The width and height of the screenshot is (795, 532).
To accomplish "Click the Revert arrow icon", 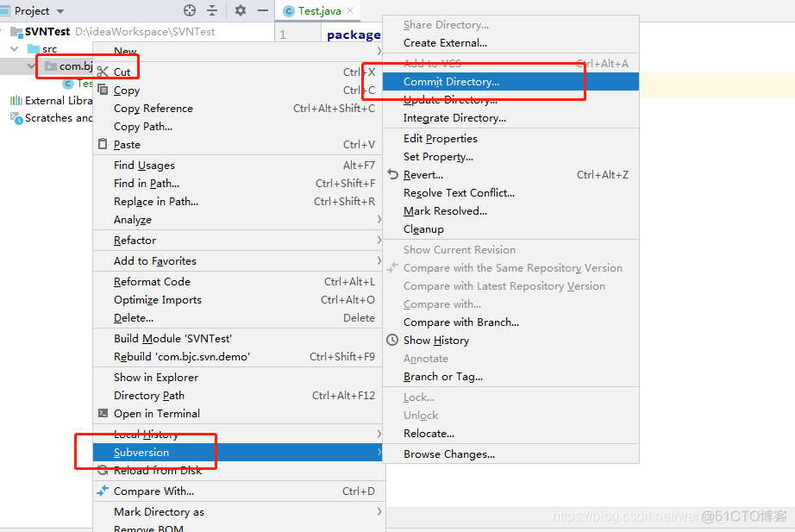I will coord(393,174).
